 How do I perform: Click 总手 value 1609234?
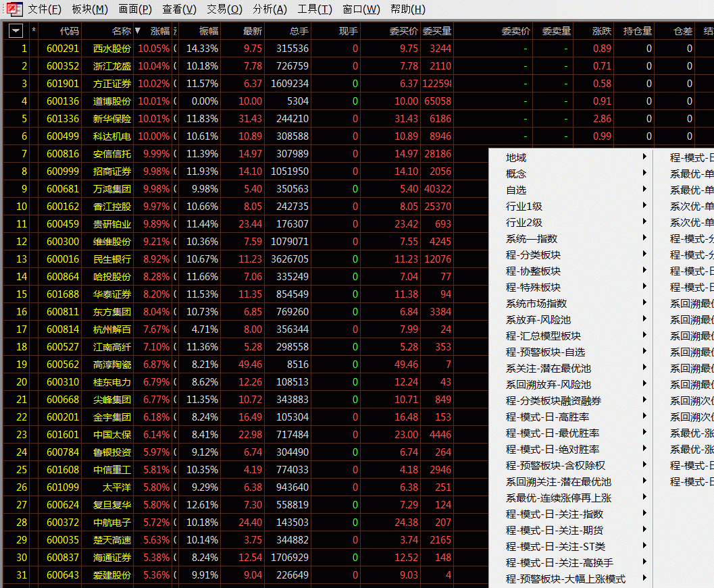point(290,84)
